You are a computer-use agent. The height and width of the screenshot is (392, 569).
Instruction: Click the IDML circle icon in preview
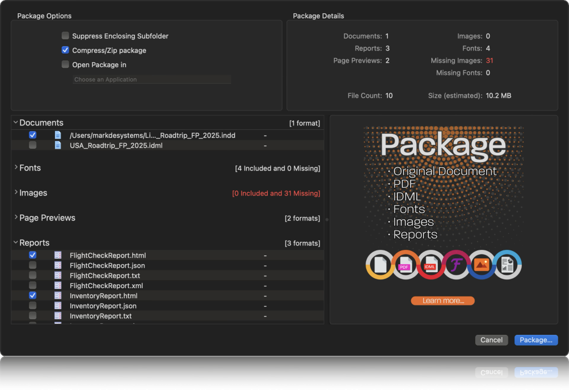pyautogui.click(x=431, y=265)
